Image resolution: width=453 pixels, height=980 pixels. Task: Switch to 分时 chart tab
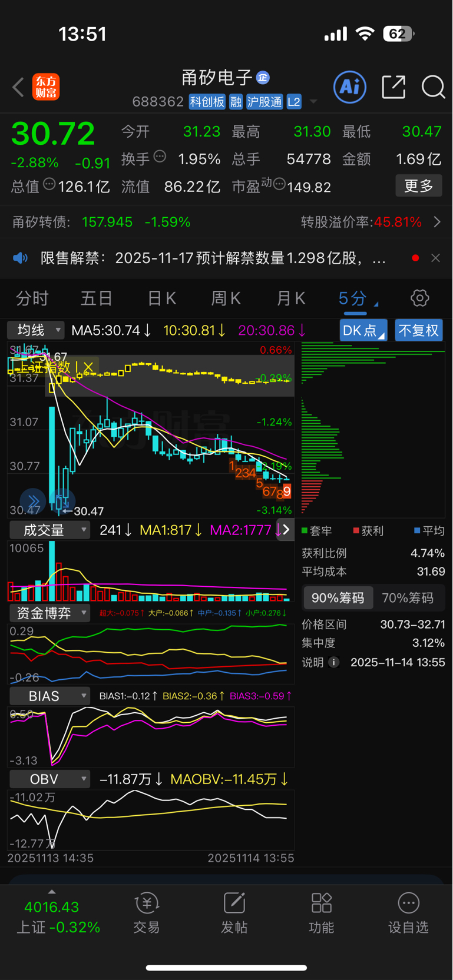[32, 298]
